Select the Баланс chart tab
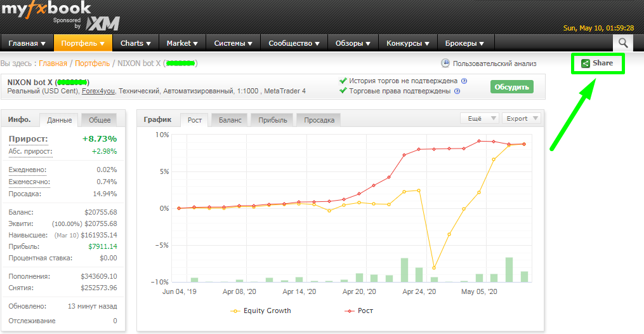This screenshot has height=334, width=644. click(x=230, y=120)
